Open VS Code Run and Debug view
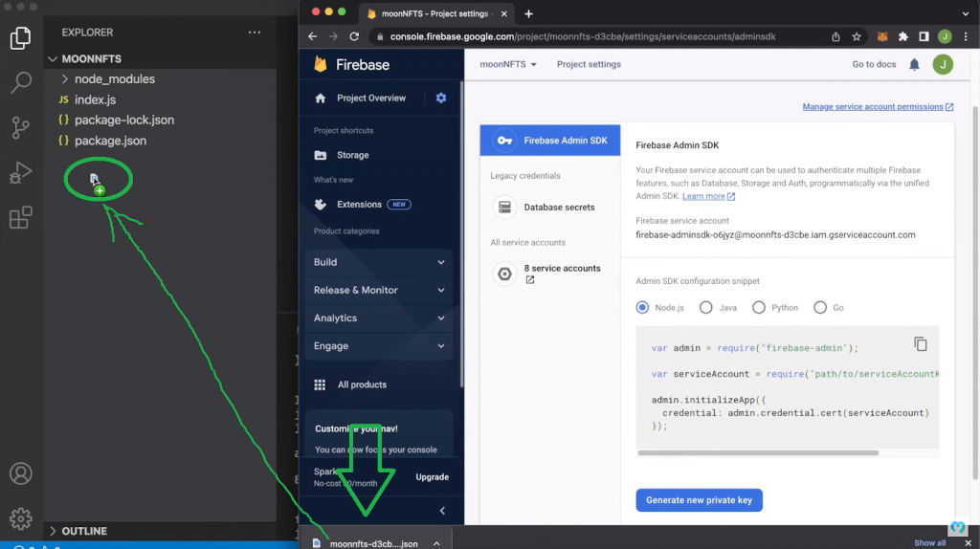 click(21, 173)
